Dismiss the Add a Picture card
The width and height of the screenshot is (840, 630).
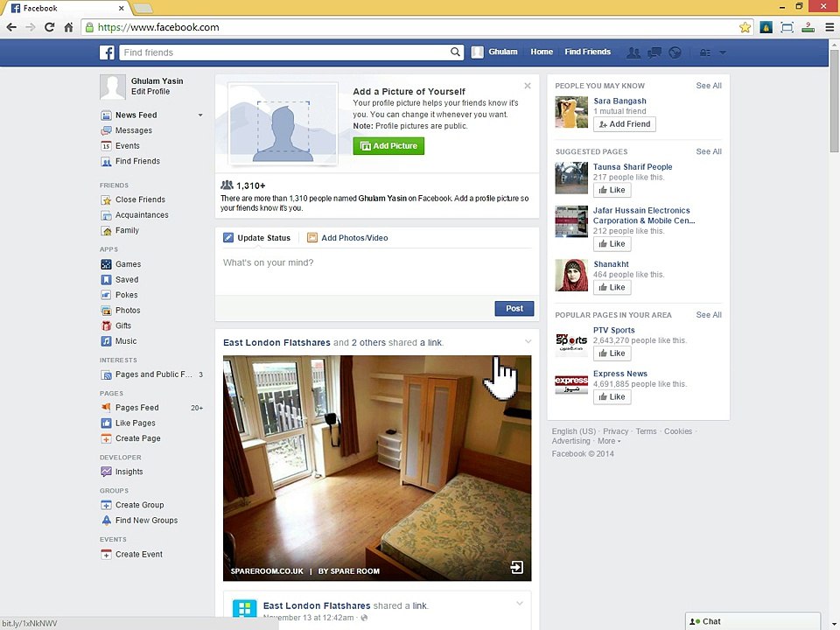tap(528, 86)
